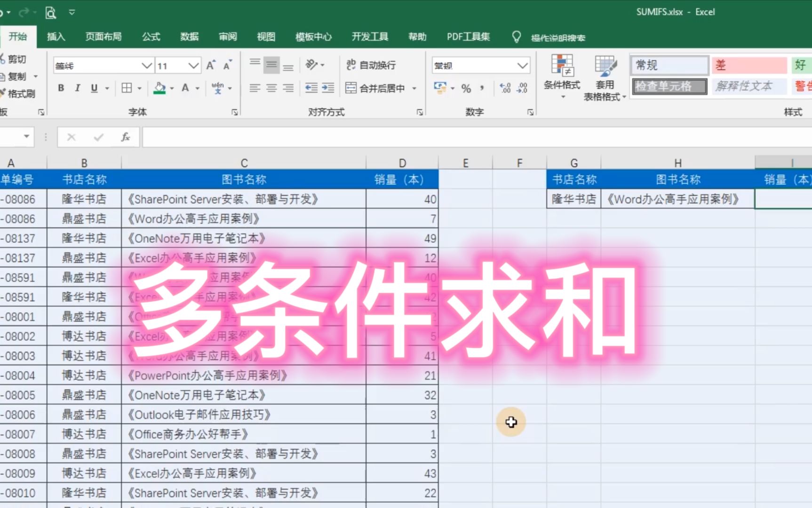Switch to 公式 tab
The image size is (812, 508).
151,37
